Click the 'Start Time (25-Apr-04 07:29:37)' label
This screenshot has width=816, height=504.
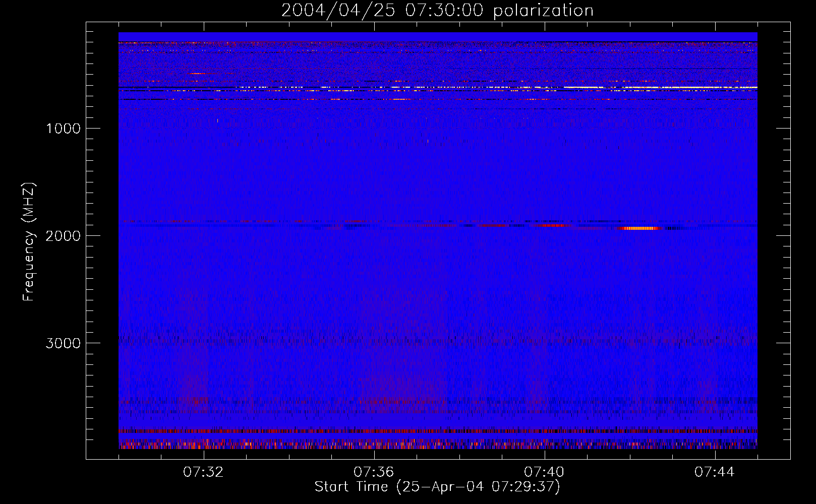pyautogui.click(x=437, y=487)
